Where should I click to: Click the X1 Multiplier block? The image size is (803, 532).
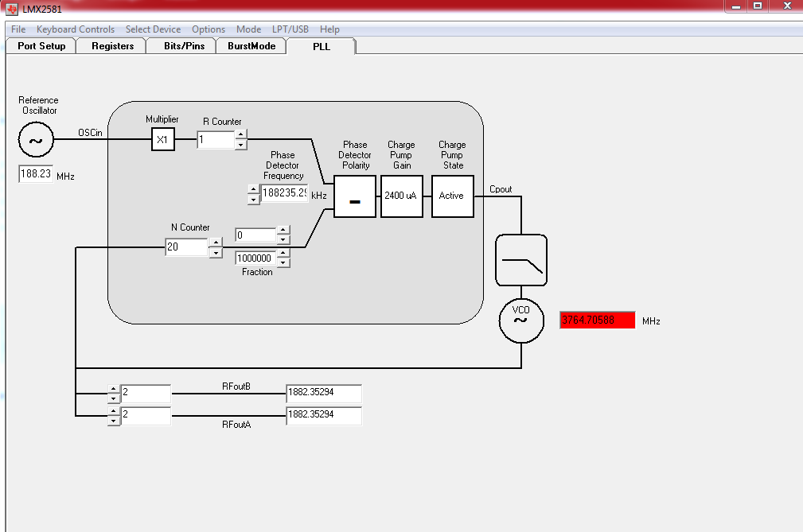point(163,139)
